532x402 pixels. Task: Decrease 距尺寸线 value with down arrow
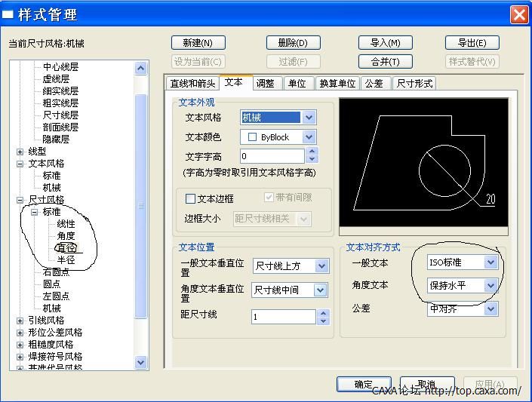point(324,321)
